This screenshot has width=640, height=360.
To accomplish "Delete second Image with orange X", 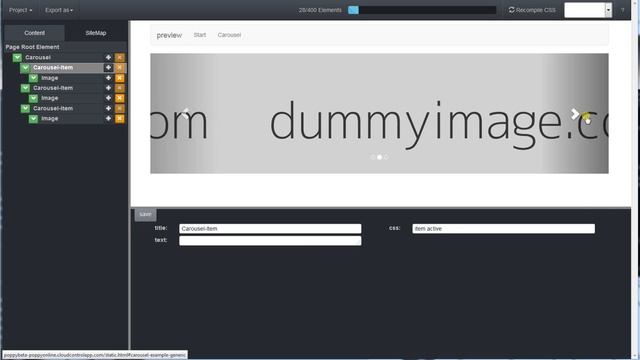I will point(120,98).
